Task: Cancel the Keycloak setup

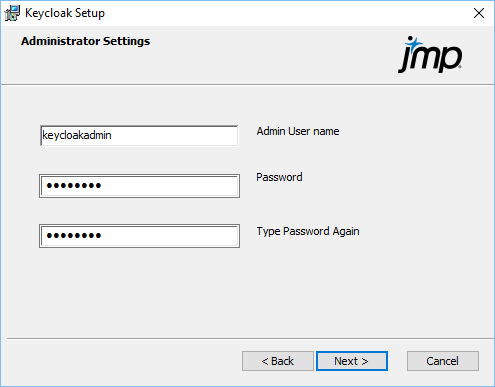Action: point(443,361)
